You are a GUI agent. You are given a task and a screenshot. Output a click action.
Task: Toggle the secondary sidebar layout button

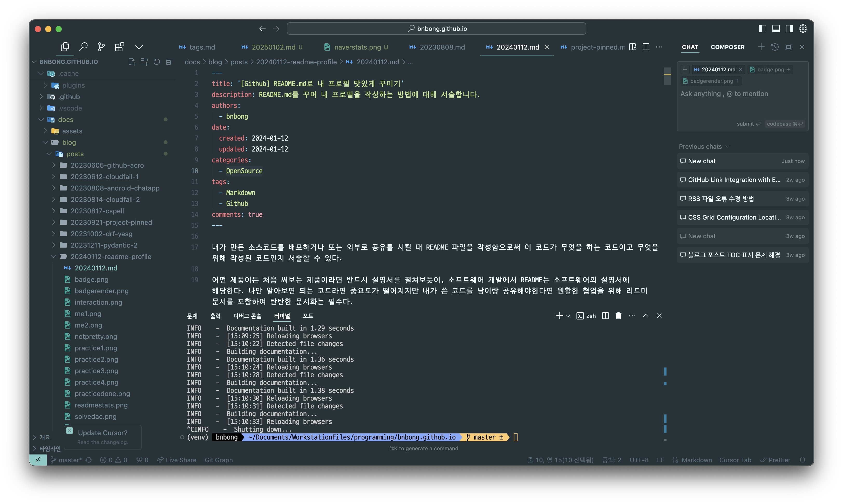(x=789, y=29)
